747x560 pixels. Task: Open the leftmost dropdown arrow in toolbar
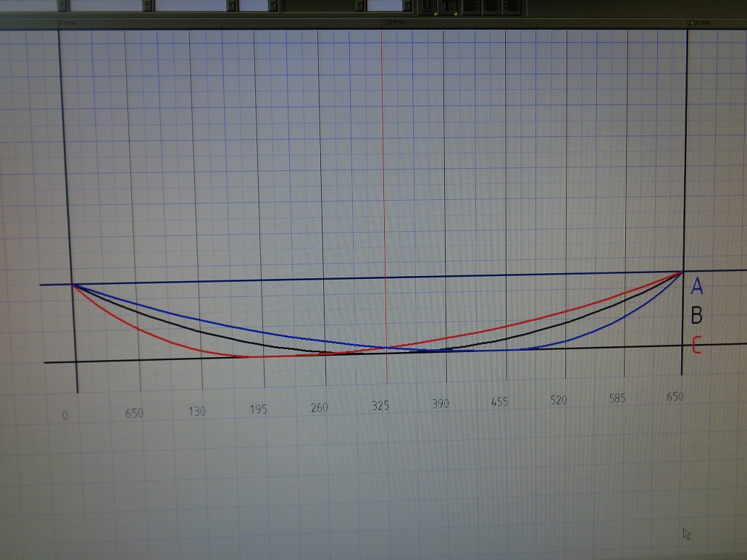click(x=64, y=5)
